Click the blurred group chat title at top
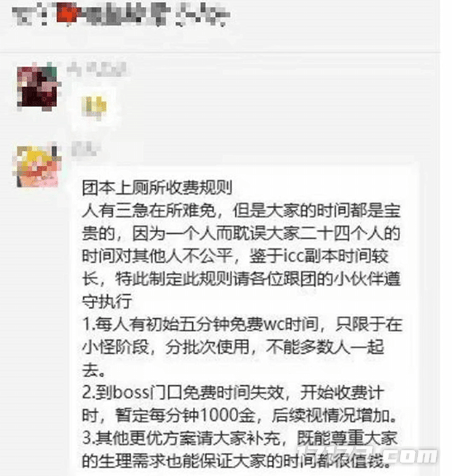Viewport: 452px width, 476px height. point(121,14)
